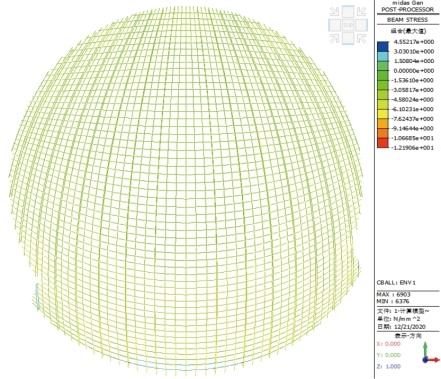Image resolution: width=441 pixels, height=379 pixels.
Task: Click the view cube's top-left corner arrow
Action: (334, 12)
